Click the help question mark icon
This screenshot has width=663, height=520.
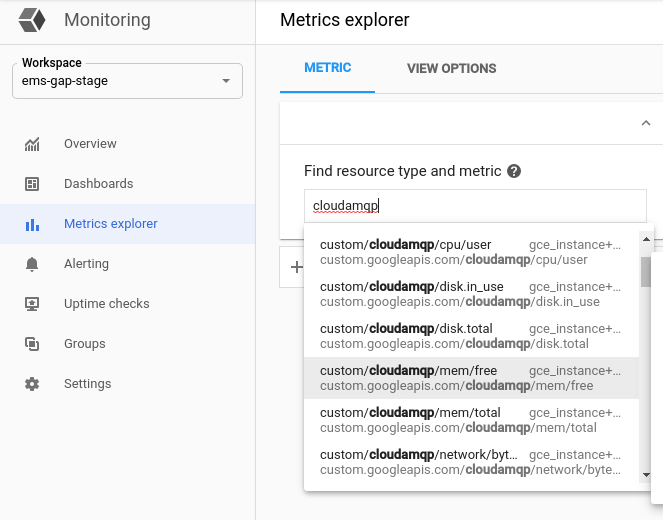point(514,171)
